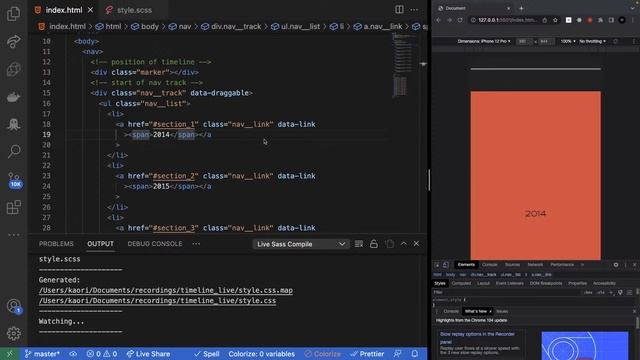The image size is (640, 360).
Task: Close the bottom output panel
Action: pos(416,244)
